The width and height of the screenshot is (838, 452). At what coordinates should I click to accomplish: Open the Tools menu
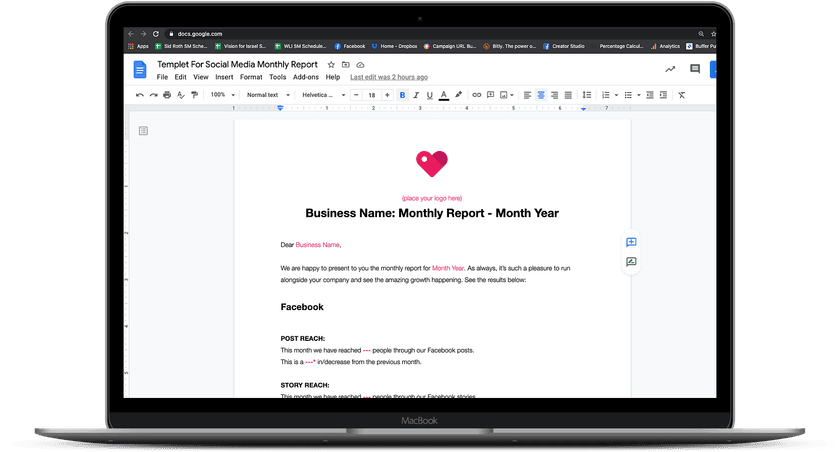(278, 77)
